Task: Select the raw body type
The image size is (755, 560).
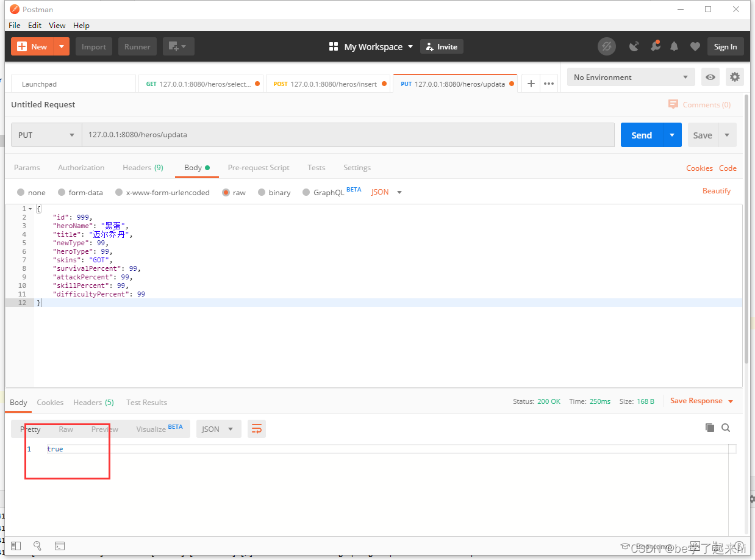Action: [234, 193]
